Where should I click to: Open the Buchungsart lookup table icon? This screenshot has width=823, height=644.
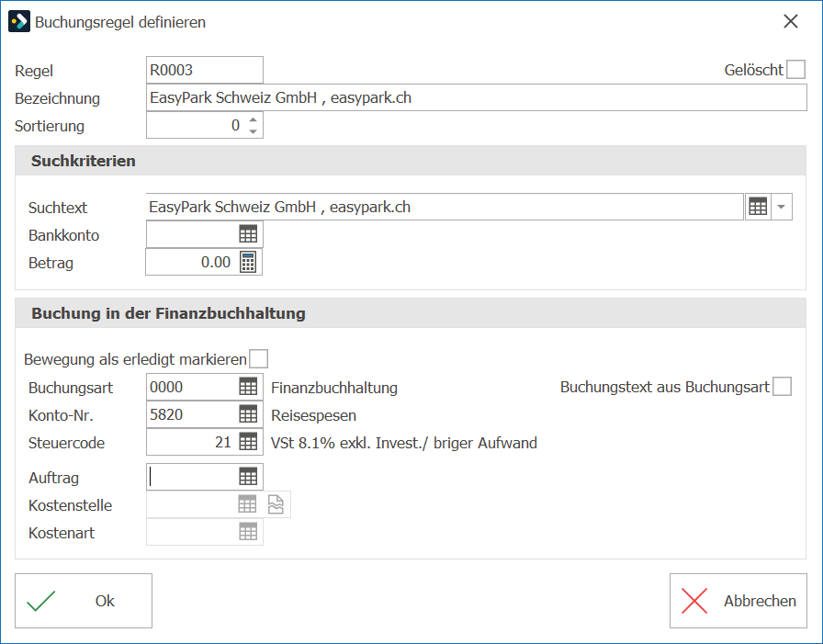pos(248,387)
